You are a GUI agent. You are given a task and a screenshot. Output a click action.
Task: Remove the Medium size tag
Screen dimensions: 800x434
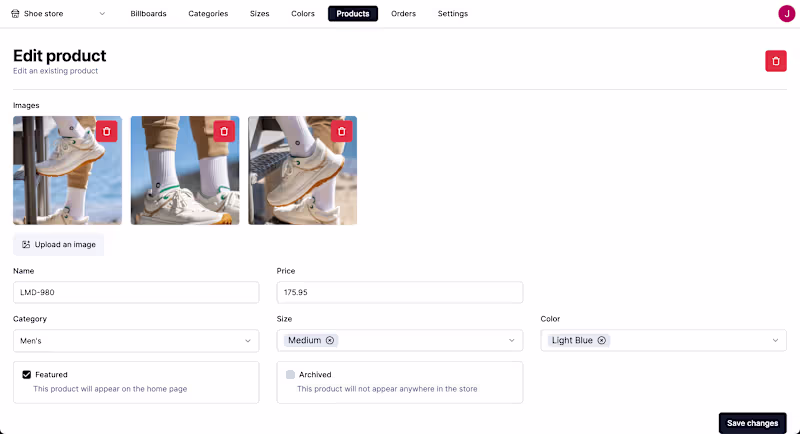click(x=330, y=340)
